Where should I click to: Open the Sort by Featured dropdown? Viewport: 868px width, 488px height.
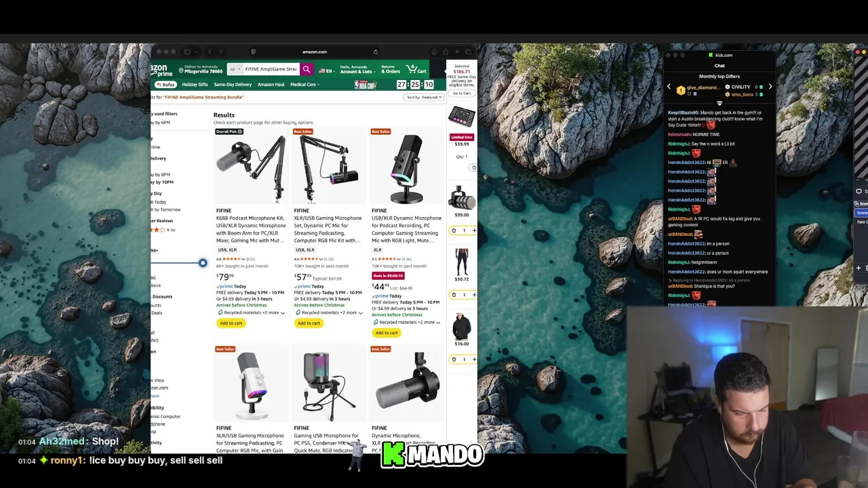point(425,97)
